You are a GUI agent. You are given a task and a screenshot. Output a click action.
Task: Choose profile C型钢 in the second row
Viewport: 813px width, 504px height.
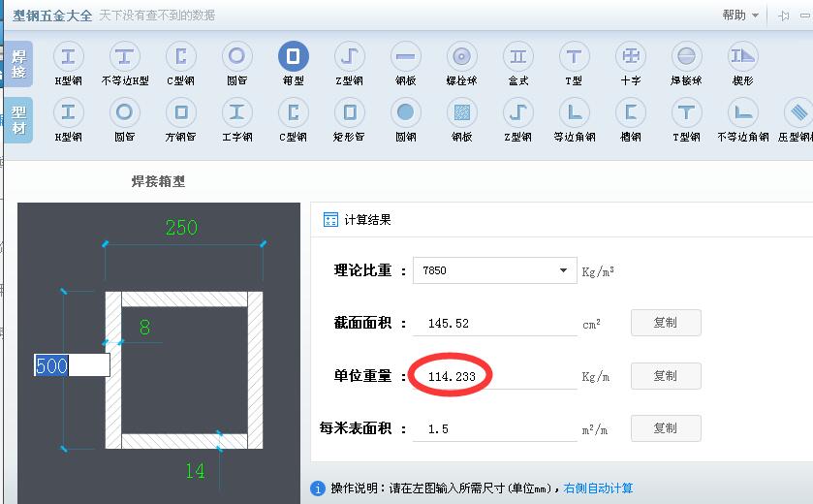click(294, 120)
